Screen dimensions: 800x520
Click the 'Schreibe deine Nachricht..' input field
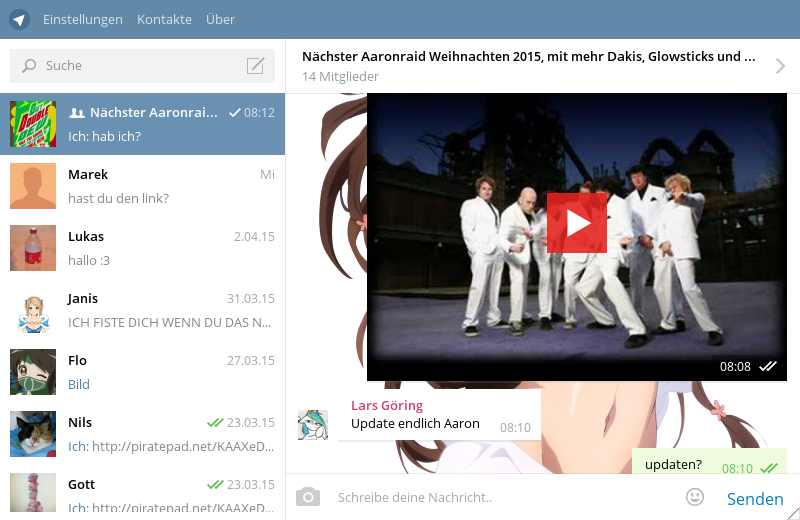tap(505, 498)
